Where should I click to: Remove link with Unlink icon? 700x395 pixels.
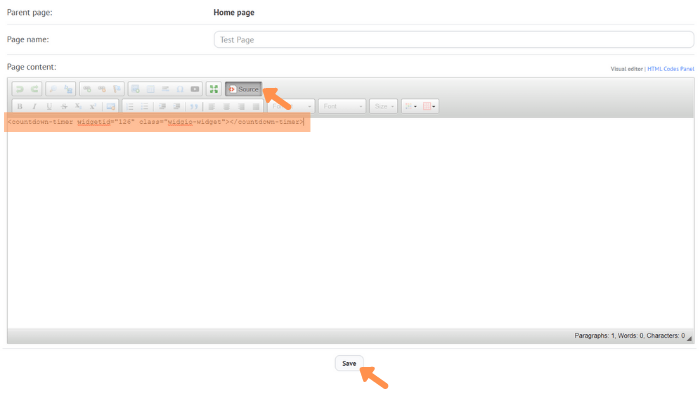coord(102,89)
